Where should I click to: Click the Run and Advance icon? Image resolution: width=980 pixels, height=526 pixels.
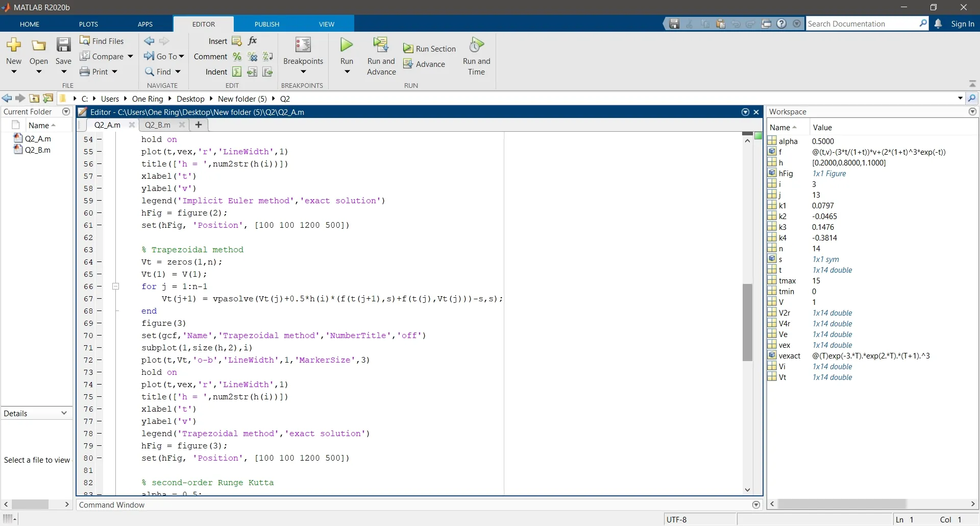click(x=381, y=45)
